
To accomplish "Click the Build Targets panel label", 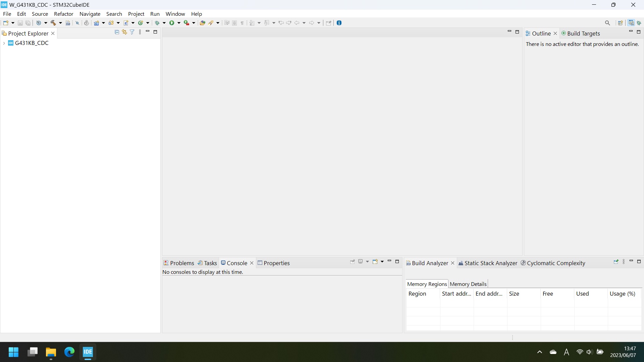I will click(583, 33).
